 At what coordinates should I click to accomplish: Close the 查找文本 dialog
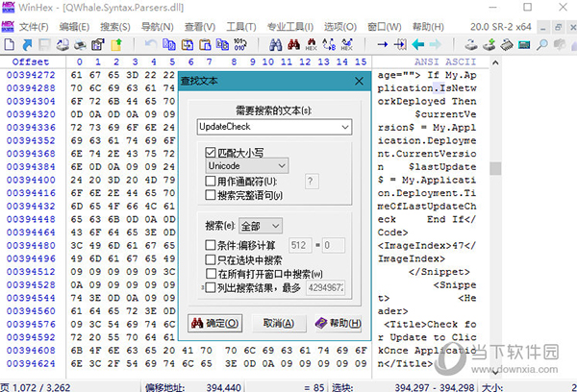tap(359, 81)
